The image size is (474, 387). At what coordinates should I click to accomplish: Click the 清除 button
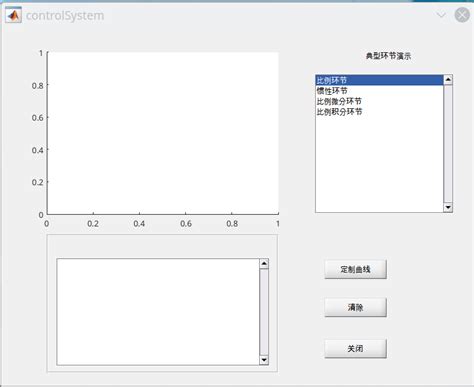(x=355, y=307)
